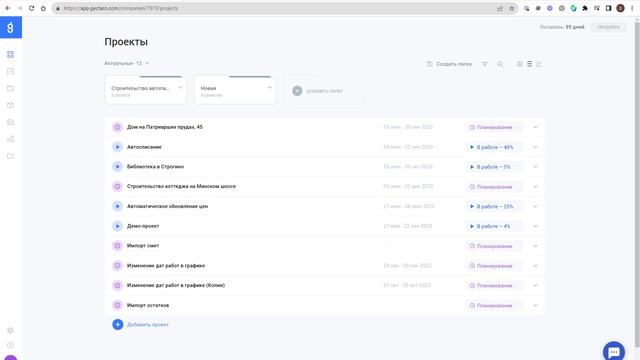Open the projects grid icon in sidebar

point(11,54)
